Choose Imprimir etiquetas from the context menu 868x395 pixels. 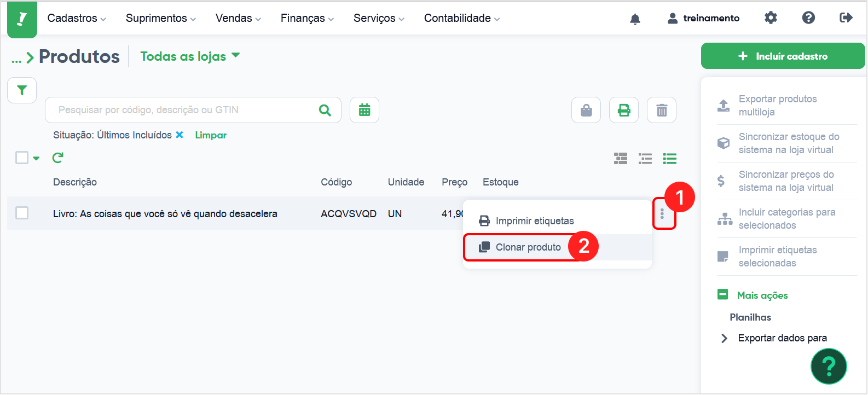pyautogui.click(x=557, y=221)
